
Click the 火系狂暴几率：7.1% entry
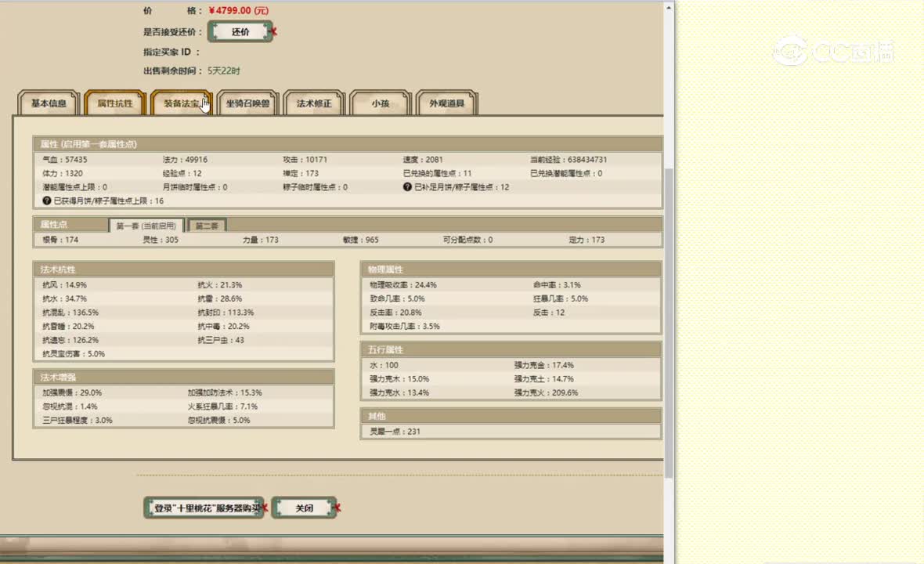click(x=222, y=407)
